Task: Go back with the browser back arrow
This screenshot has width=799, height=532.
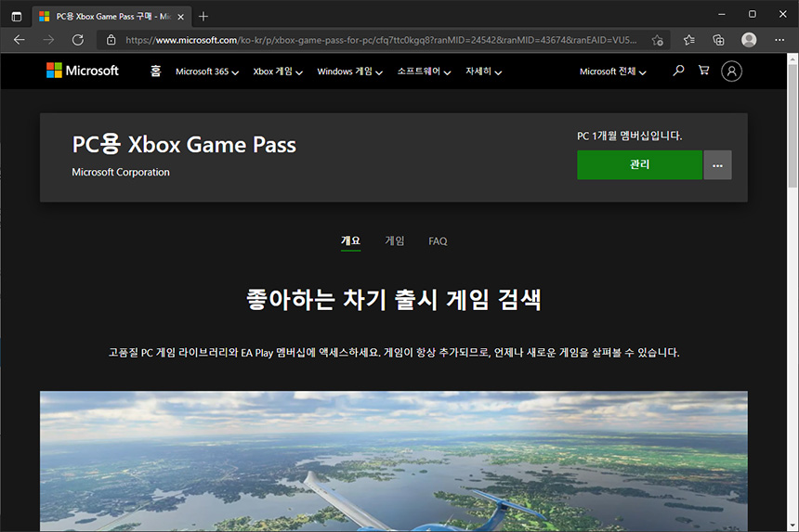Action: [x=20, y=40]
